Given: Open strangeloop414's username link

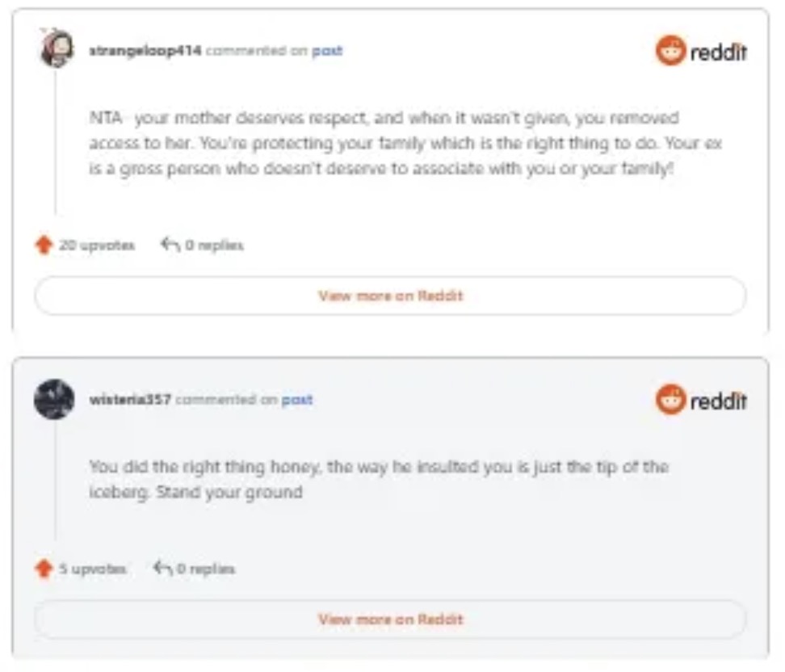Looking at the screenshot, I should click(x=145, y=50).
